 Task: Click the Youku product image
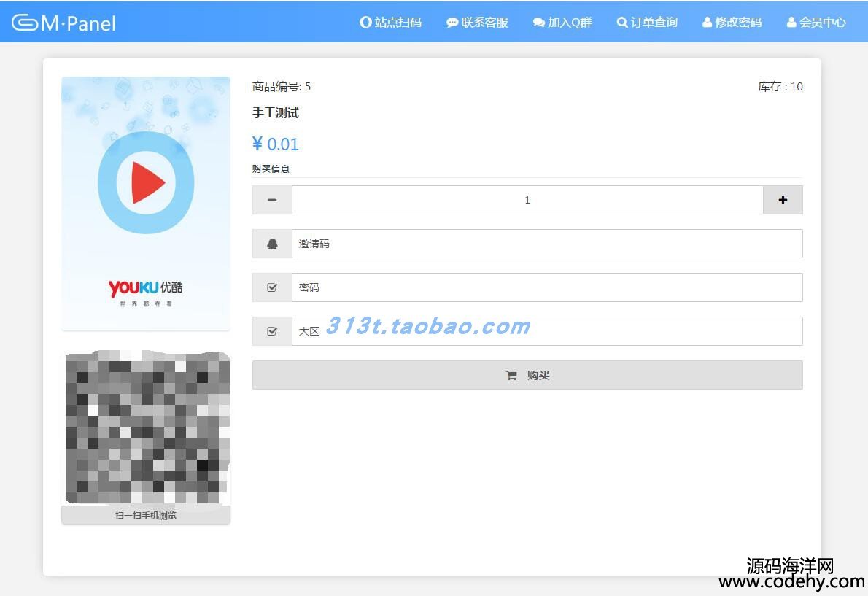click(146, 204)
